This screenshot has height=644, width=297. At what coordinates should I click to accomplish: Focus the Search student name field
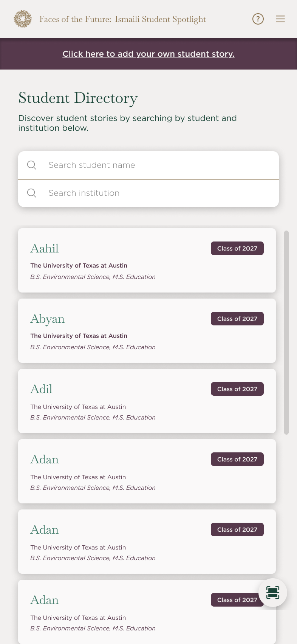(159, 165)
